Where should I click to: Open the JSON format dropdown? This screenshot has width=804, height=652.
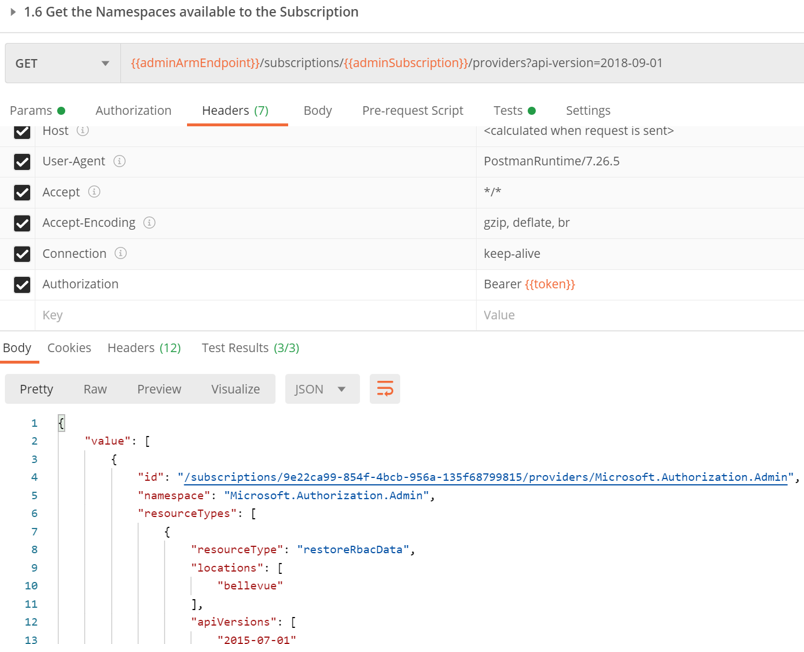pyautogui.click(x=322, y=389)
